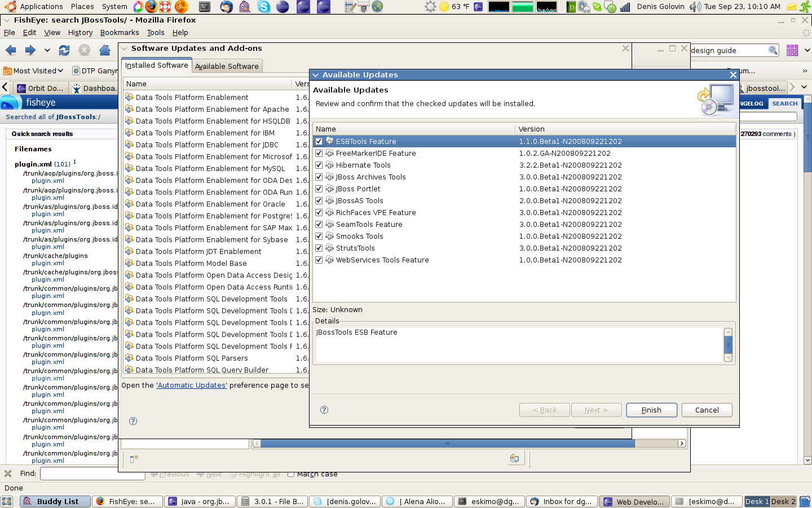
Task: Open the Firefox Bookmarks menu
Action: click(x=120, y=33)
